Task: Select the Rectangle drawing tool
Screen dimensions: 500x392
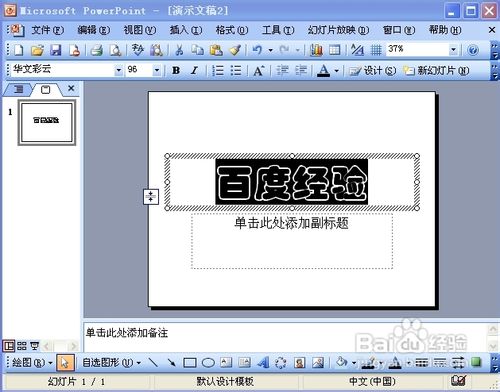Action: pos(190,362)
